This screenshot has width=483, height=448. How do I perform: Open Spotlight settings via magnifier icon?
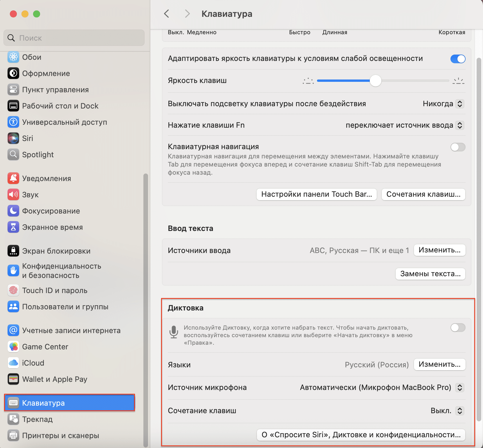click(13, 155)
